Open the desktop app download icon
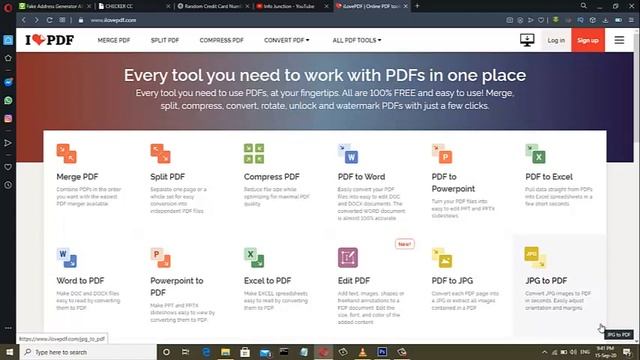The width and height of the screenshot is (640, 360). (527, 40)
